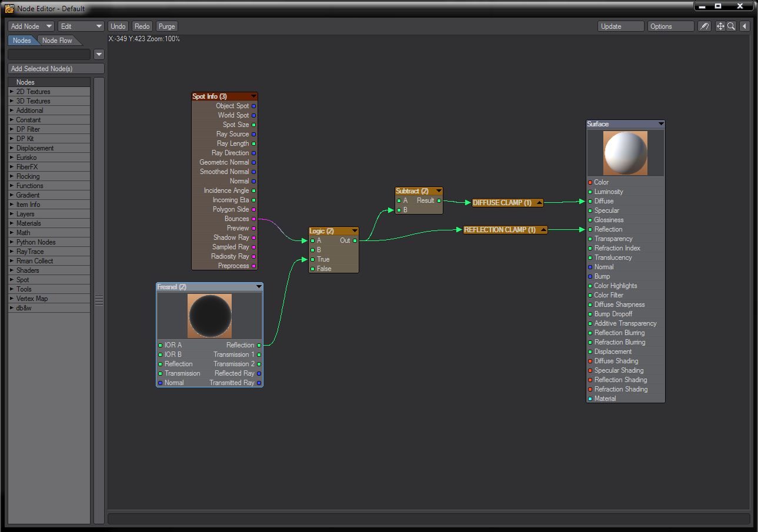Click the magnifier zoom icon
Viewport: 758px width, 532px height.
pyautogui.click(x=731, y=26)
